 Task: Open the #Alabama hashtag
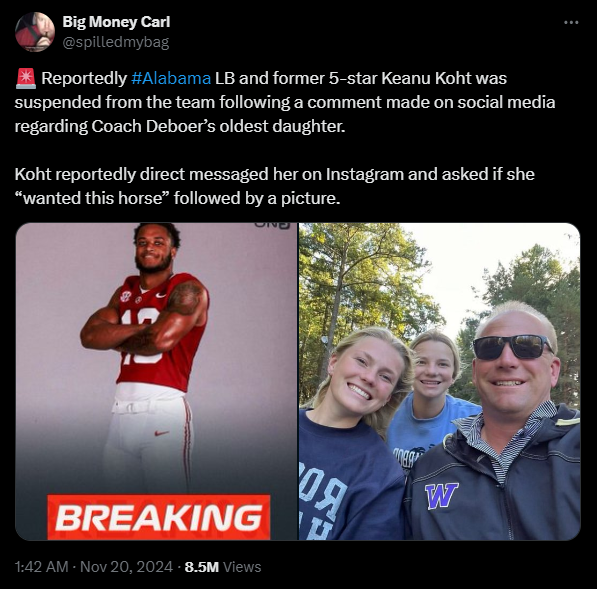(x=171, y=78)
